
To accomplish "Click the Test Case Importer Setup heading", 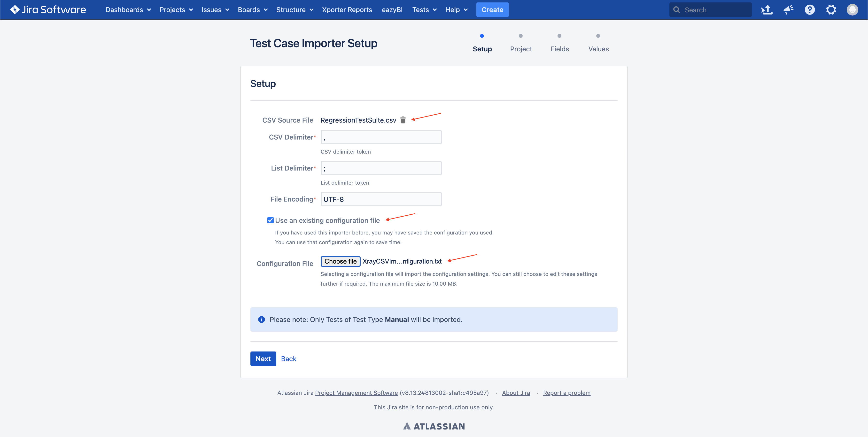I will click(x=313, y=43).
